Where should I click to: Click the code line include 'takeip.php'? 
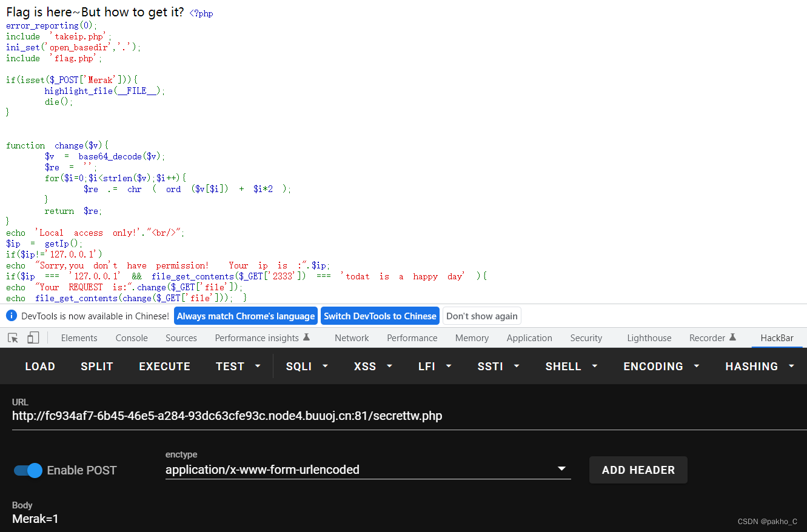(x=59, y=36)
